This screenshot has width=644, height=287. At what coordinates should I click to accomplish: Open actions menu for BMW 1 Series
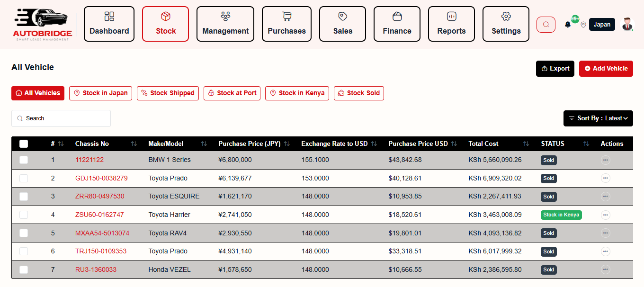pyautogui.click(x=606, y=160)
